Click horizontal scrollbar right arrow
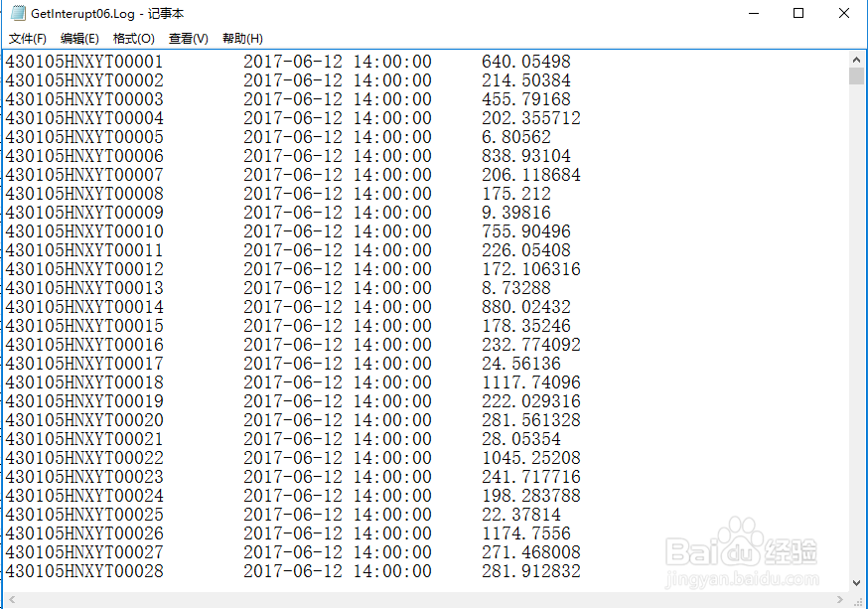 pyautogui.click(x=840, y=600)
